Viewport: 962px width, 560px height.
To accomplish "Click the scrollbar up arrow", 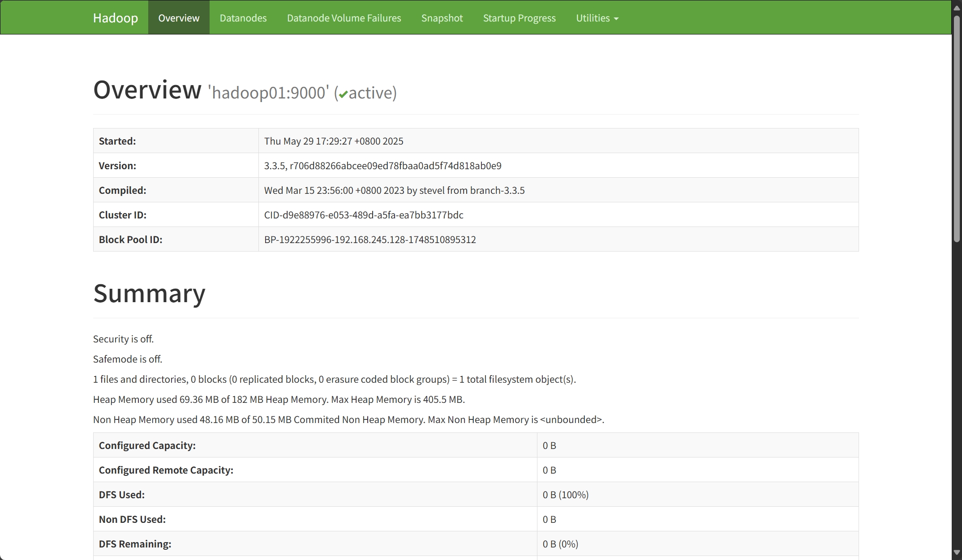I will click(x=957, y=8).
